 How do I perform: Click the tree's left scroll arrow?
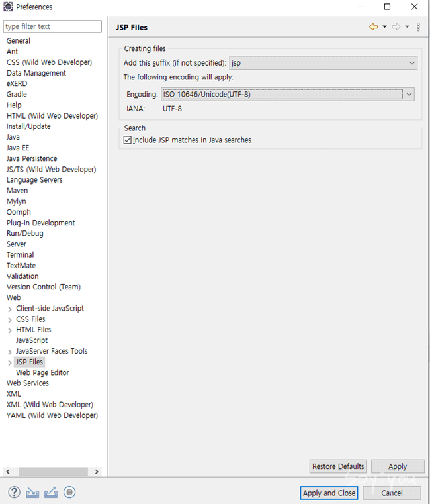8,472
